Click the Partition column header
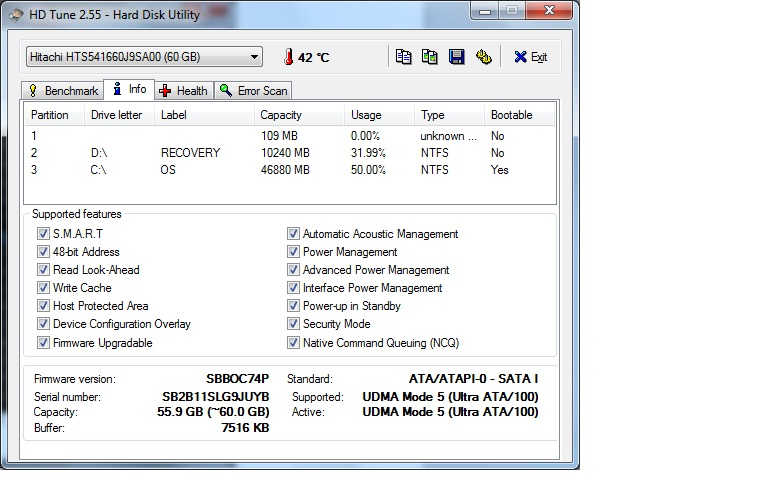Screen dimensions: 768x480 pyautogui.click(x=55, y=115)
